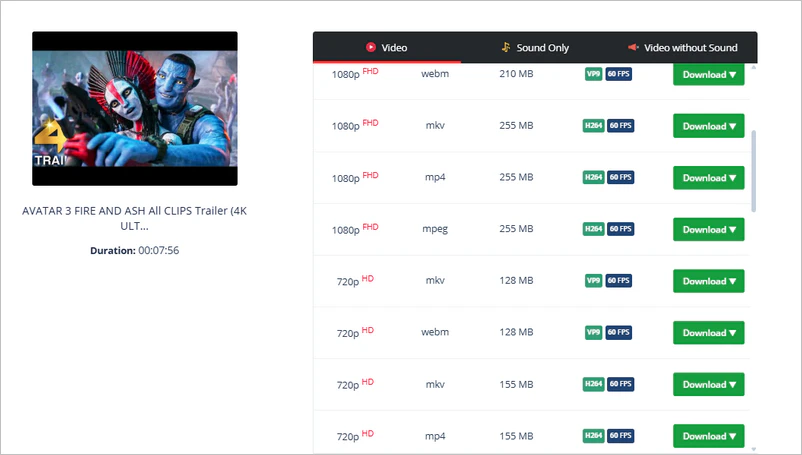802x455 pixels.
Task: Click the 60 FPS badge in 1080p mpeg row
Action: click(x=621, y=229)
